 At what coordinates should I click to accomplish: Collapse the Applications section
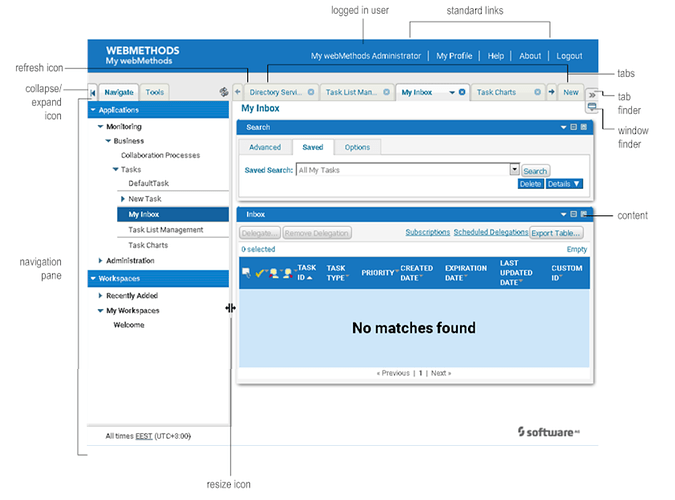coord(93,110)
